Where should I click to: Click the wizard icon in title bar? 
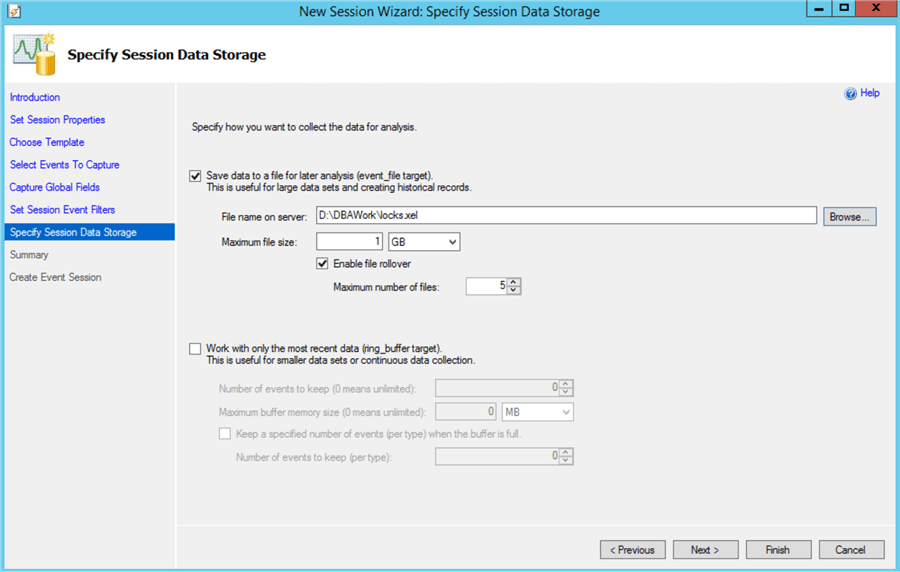(x=13, y=11)
